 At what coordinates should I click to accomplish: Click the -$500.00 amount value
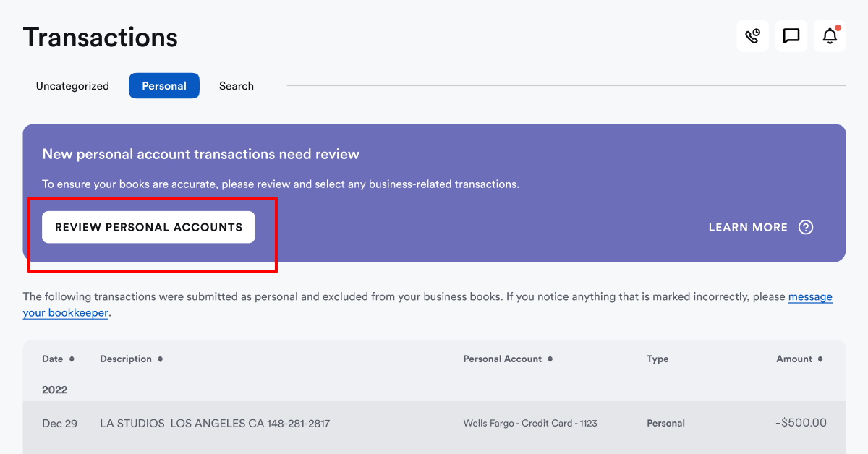[801, 423]
